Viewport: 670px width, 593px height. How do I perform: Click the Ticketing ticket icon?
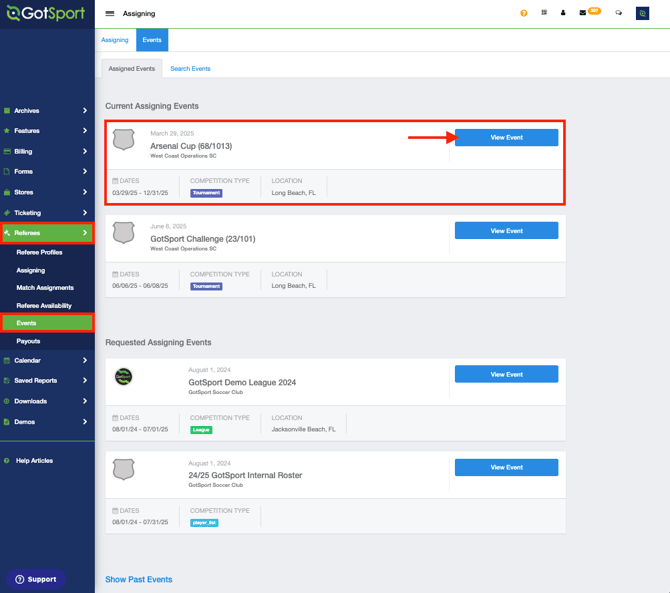pyautogui.click(x=7, y=213)
